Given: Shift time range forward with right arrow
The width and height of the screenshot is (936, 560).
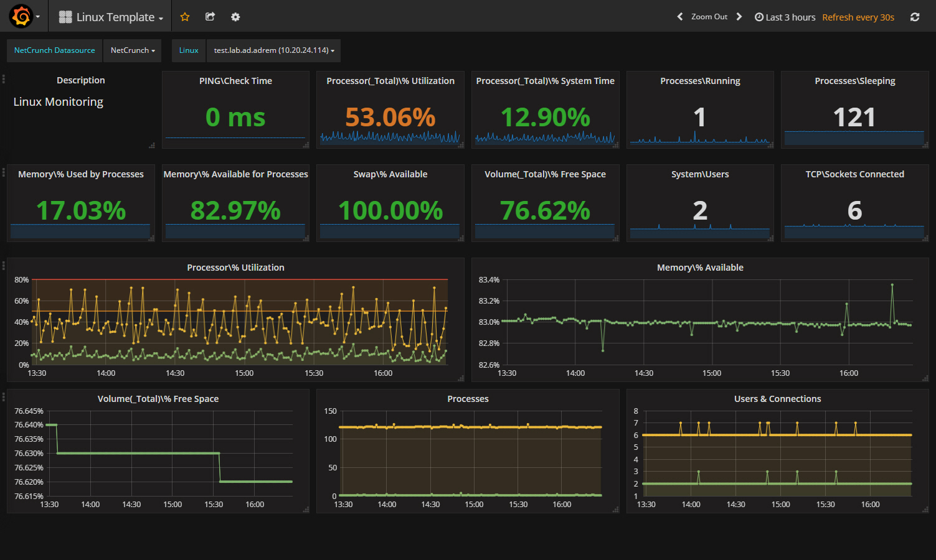Looking at the screenshot, I should coord(739,17).
